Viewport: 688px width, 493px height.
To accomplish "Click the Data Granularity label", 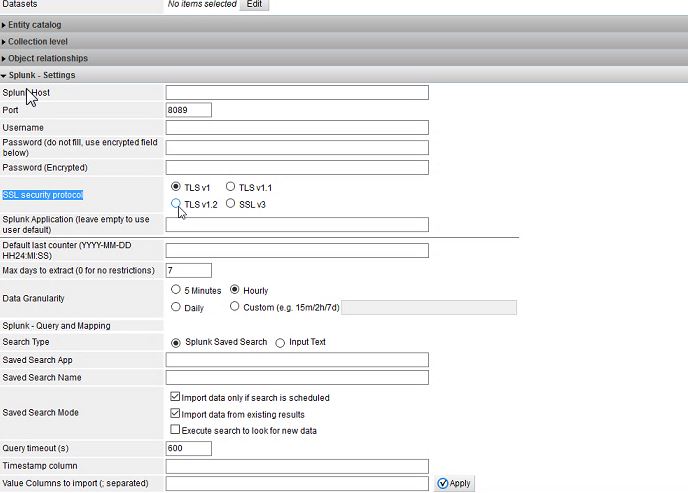I will point(33,299).
